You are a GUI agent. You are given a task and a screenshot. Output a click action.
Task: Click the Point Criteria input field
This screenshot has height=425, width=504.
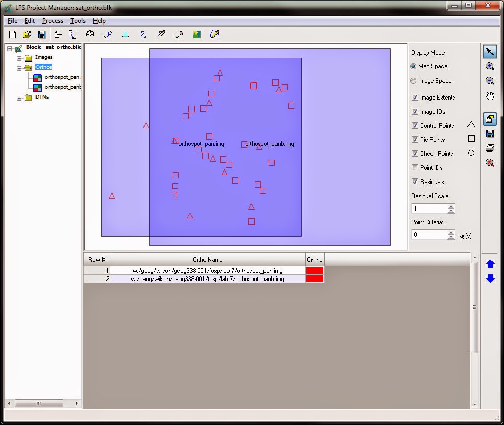coord(429,235)
